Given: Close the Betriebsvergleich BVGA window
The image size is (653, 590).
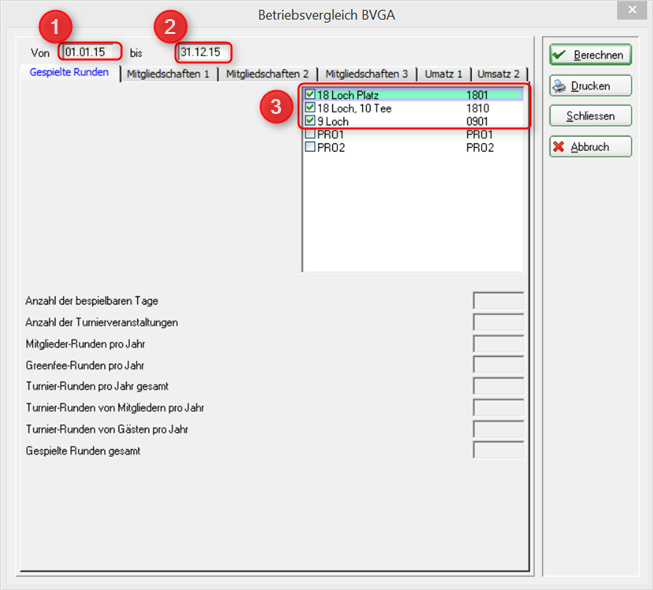Looking at the screenshot, I should (630, 11).
